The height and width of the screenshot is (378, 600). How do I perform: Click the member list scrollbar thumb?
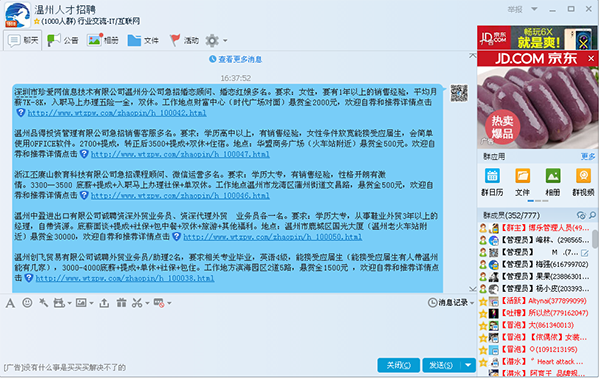tap(595, 238)
